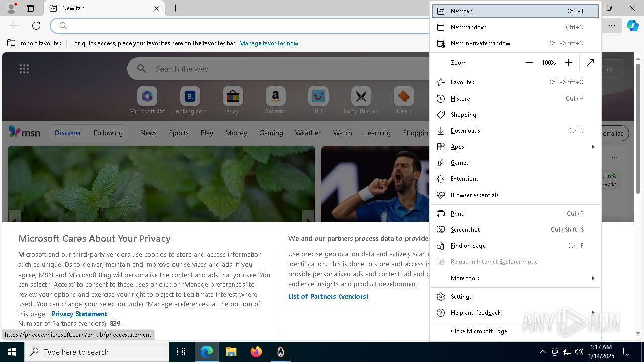
Task: Open Amazon quick link
Action: 275,101
